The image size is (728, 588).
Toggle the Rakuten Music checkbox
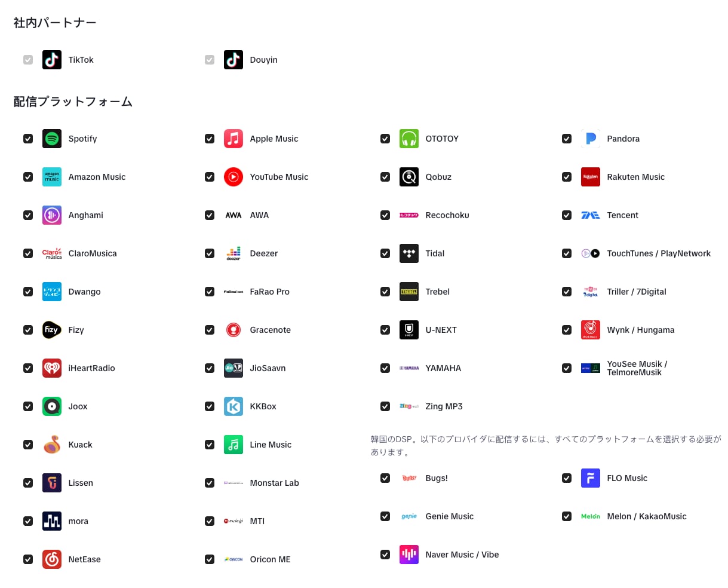[x=567, y=177]
